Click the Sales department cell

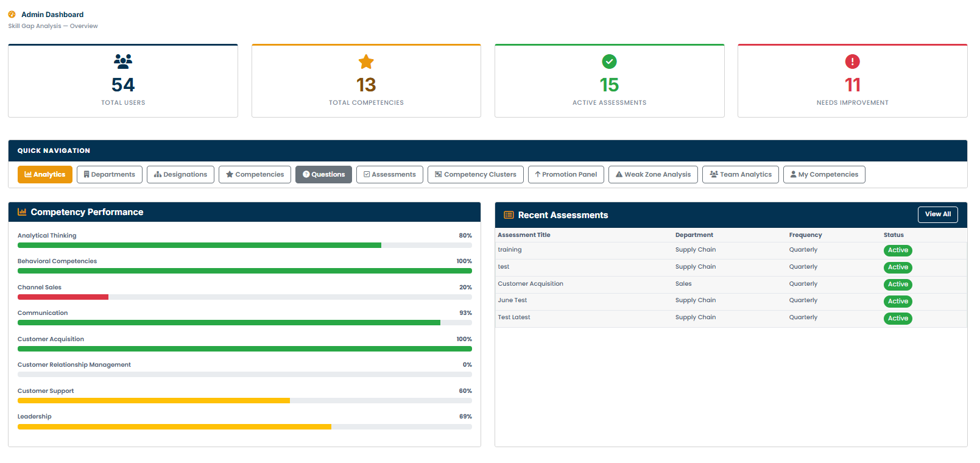point(683,284)
